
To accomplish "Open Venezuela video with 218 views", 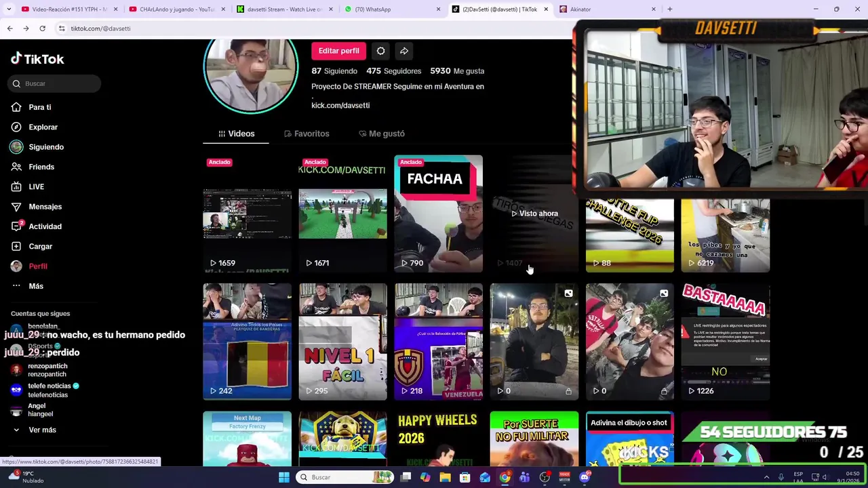I will pyautogui.click(x=439, y=342).
